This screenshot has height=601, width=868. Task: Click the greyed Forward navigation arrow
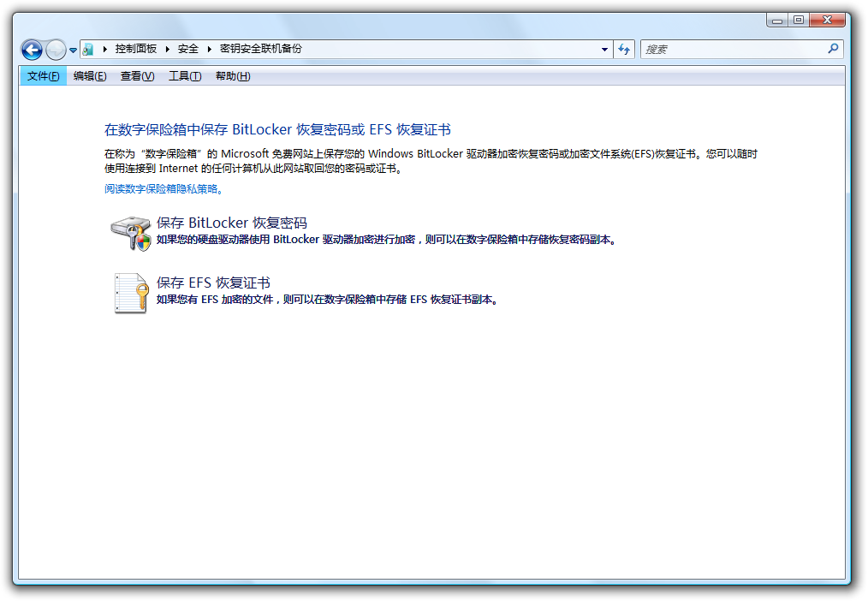tap(56, 50)
